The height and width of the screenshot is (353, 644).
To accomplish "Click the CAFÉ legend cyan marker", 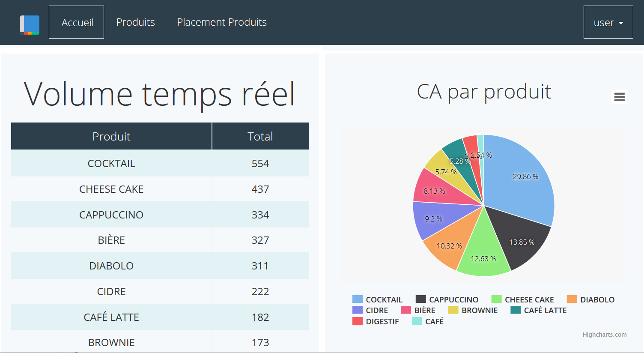I will point(417,321).
